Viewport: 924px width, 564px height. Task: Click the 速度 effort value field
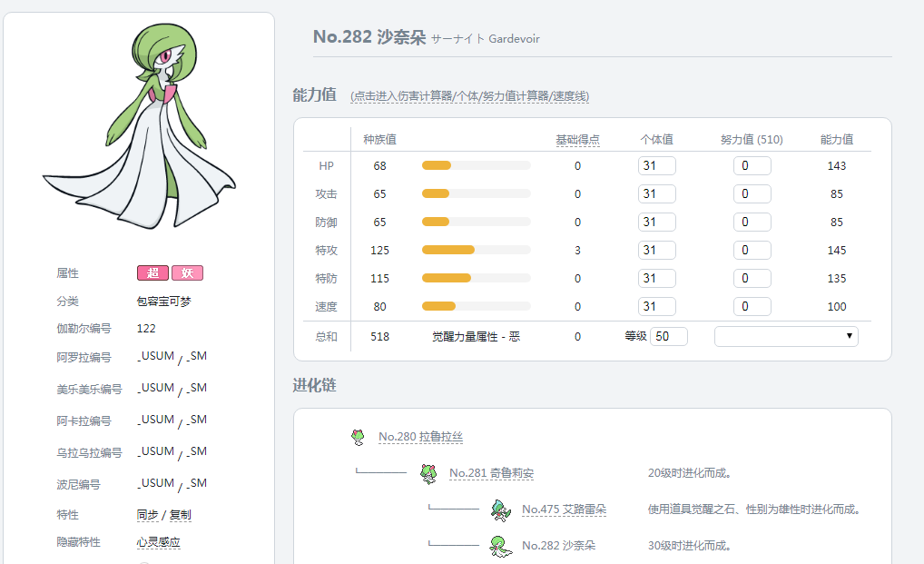pos(752,306)
